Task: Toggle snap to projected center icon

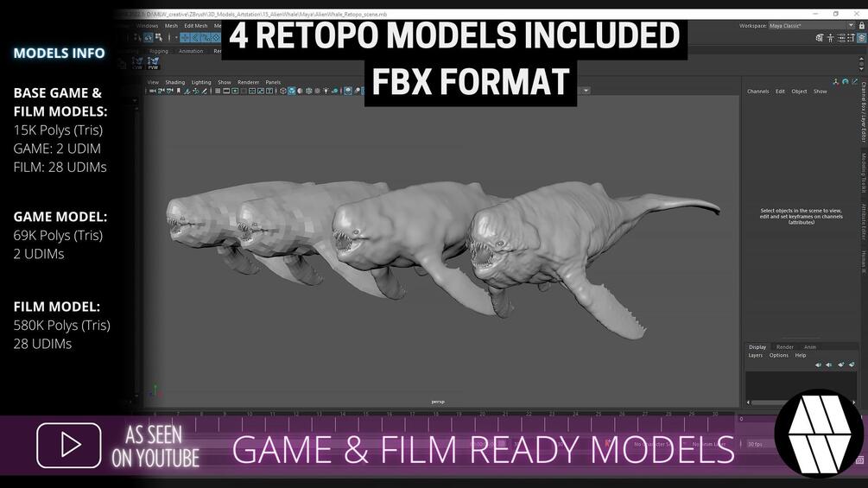Action: (217, 38)
